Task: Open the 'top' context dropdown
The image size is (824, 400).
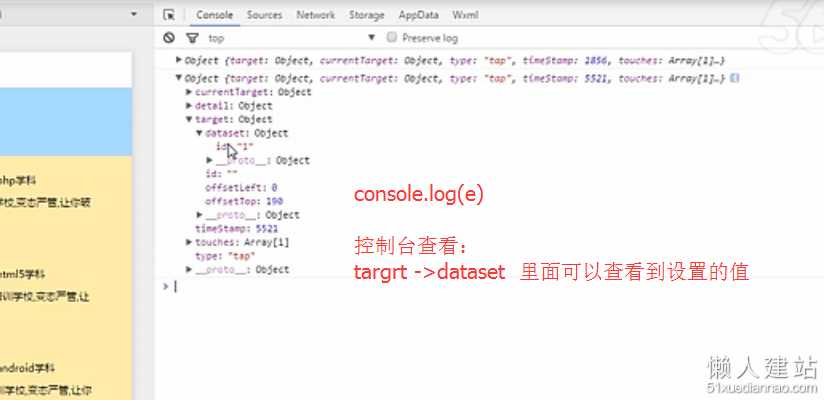Action: point(292,38)
